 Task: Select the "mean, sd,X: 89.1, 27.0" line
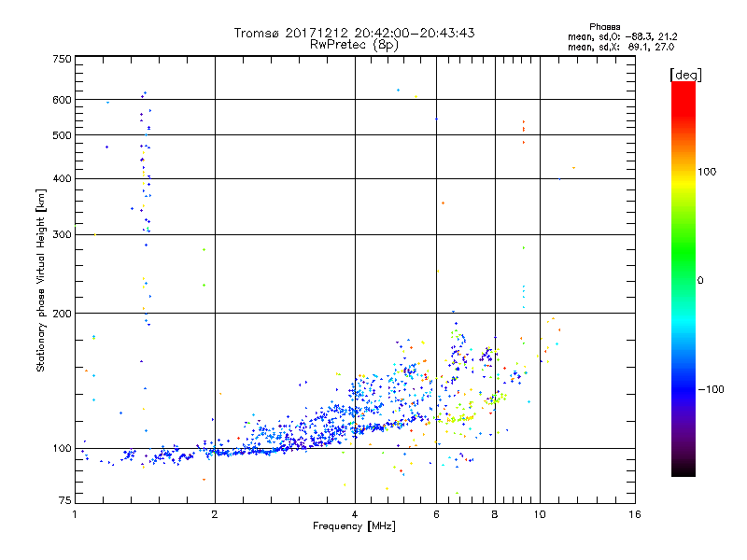[x=621, y=47]
